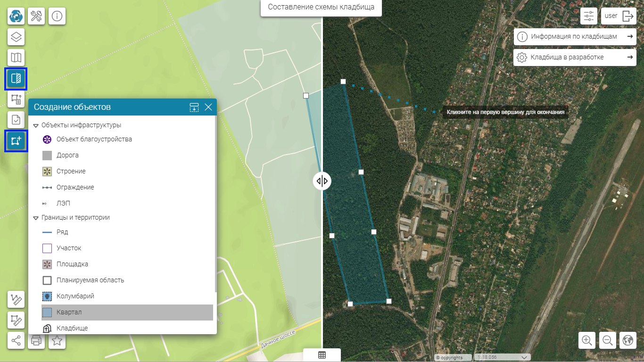Image resolution: width=644 pixels, height=362 pixels.
Task: Open attribute table button at bottom
Action: coord(322,355)
